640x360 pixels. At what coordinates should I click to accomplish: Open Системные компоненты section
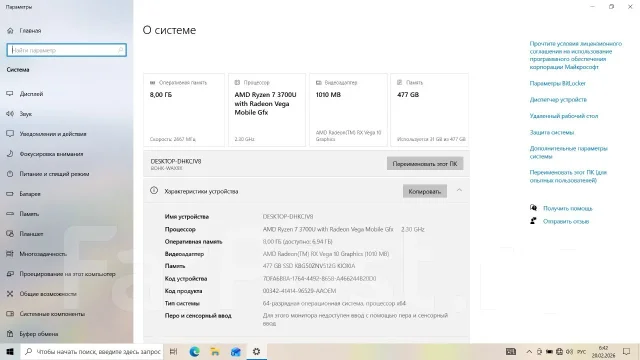46,314
